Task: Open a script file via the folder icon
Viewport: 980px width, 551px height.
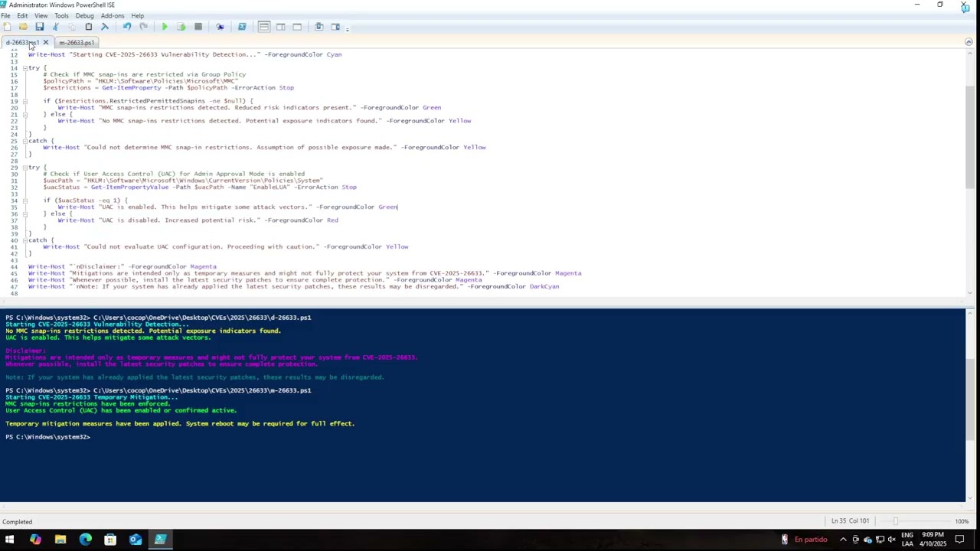Action: [x=23, y=27]
